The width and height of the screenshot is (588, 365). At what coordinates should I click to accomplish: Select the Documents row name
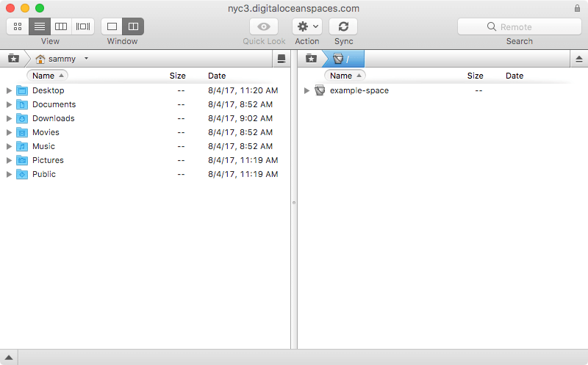(x=54, y=104)
